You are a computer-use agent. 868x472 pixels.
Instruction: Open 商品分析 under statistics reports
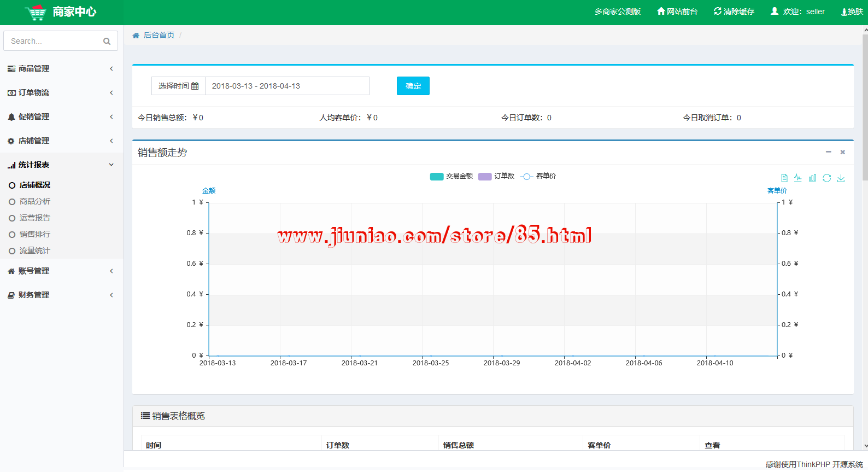(35, 201)
